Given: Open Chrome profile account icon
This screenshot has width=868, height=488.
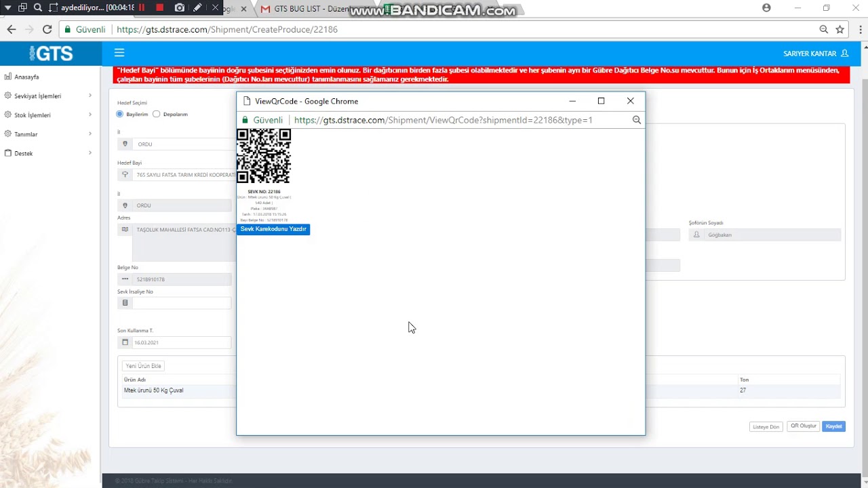Looking at the screenshot, I should point(766,7).
